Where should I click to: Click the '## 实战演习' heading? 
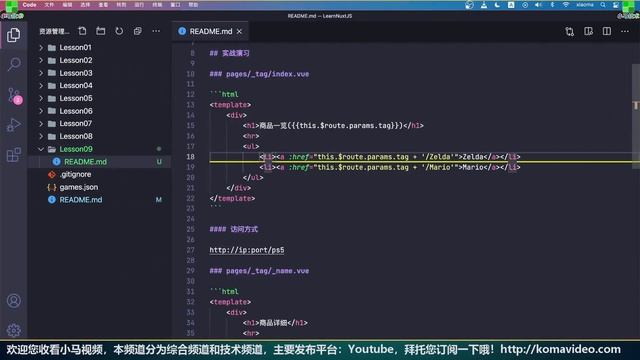(x=229, y=53)
